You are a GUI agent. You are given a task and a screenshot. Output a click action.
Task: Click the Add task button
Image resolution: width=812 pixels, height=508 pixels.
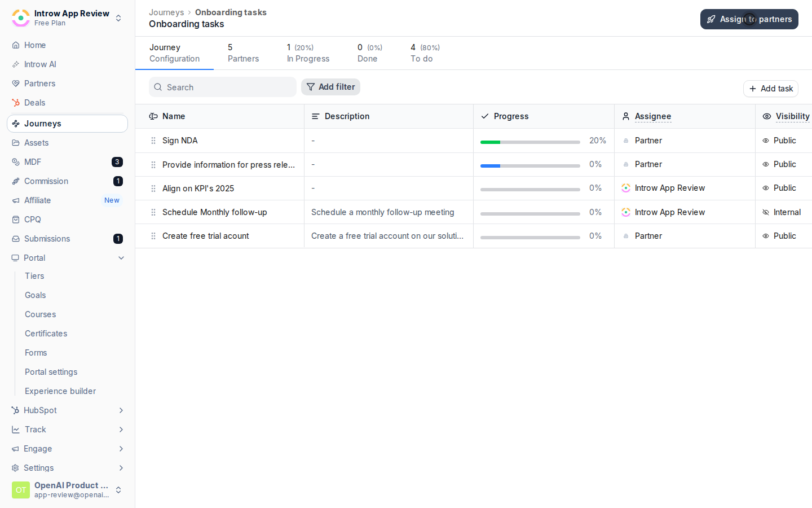click(771, 89)
